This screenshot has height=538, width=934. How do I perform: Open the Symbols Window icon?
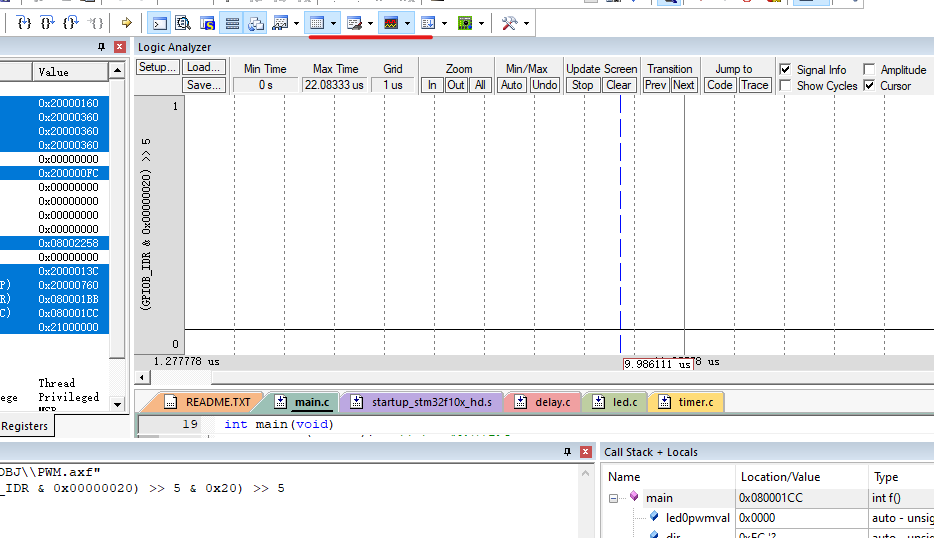tap(207, 23)
